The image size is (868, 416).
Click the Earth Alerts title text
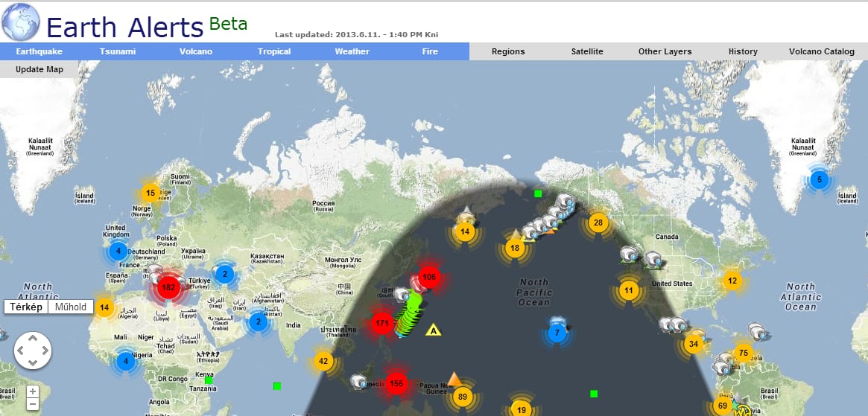click(124, 27)
